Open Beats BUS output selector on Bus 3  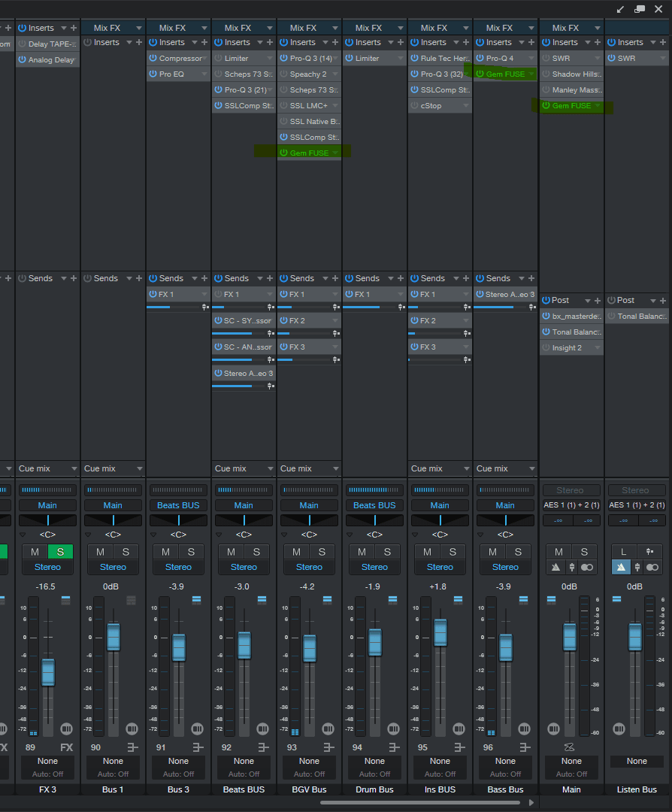(178, 505)
